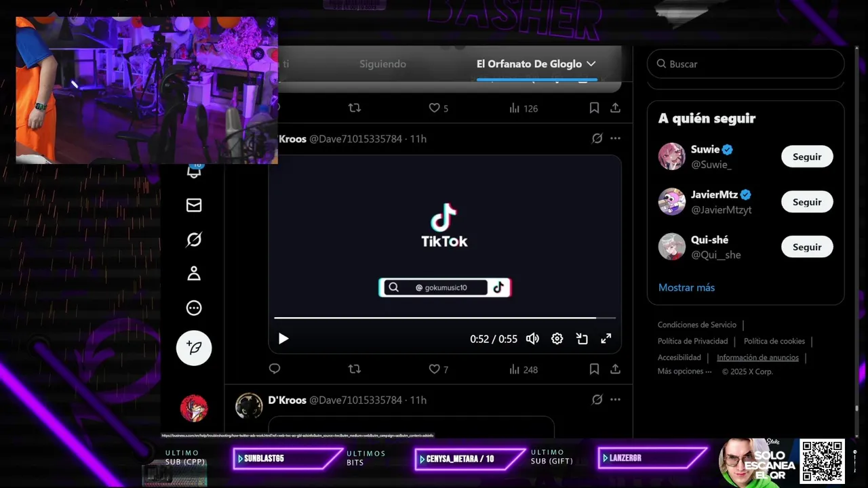Image resolution: width=868 pixels, height=488 pixels.
Task: Click SUNBLAST05 last sub label
Action: 264,459
